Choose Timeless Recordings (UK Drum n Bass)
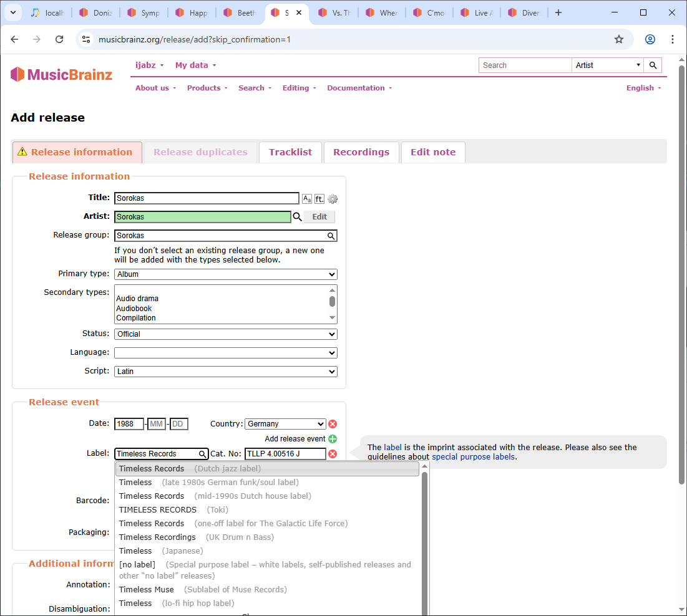The image size is (687, 616). pyautogui.click(x=267, y=537)
